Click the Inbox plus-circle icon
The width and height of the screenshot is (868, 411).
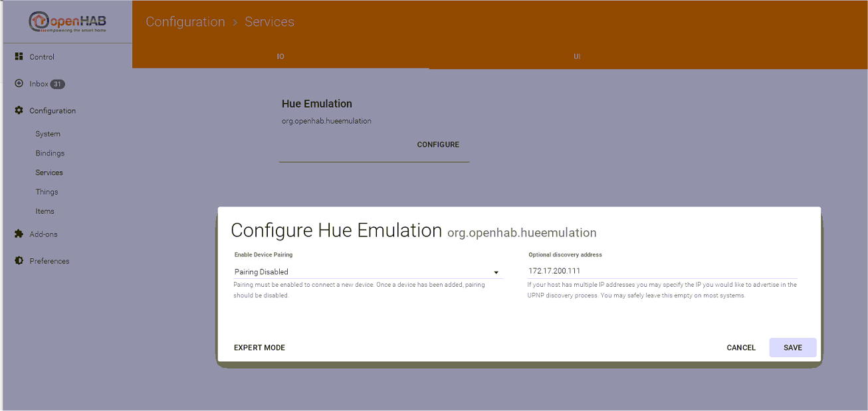[x=19, y=84]
